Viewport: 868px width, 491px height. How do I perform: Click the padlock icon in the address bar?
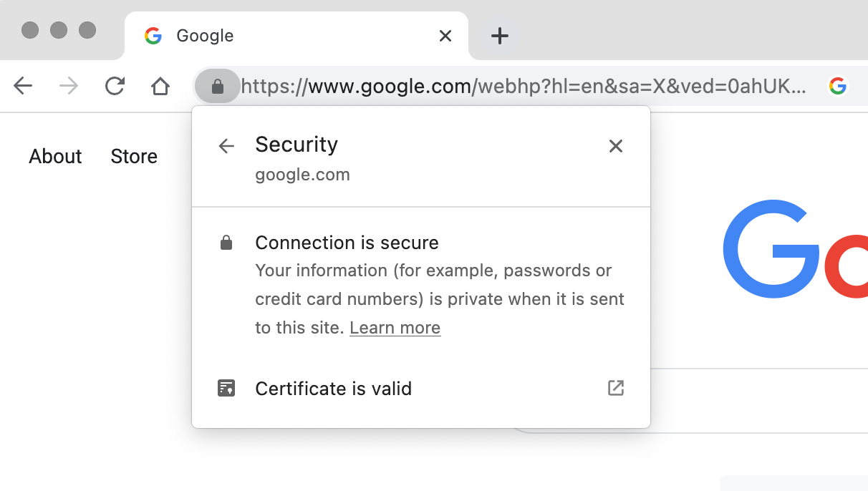click(x=218, y=86)
